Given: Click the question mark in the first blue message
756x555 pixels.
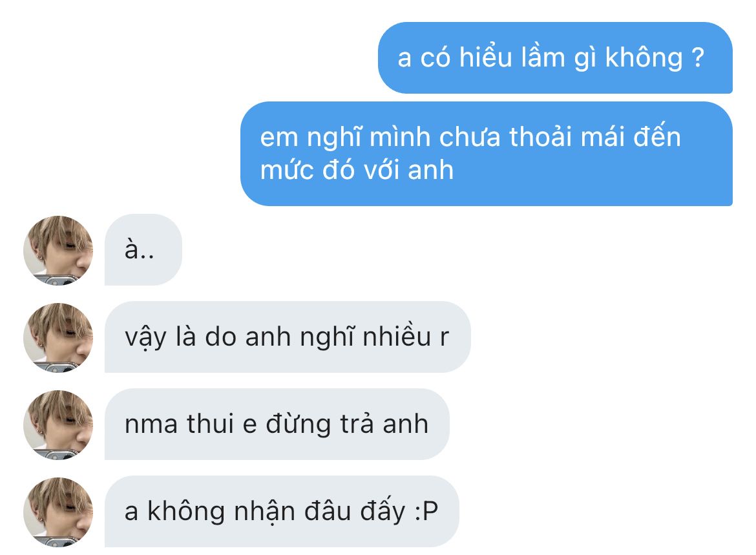Looking at the screenshot, I should pos(698,58).
